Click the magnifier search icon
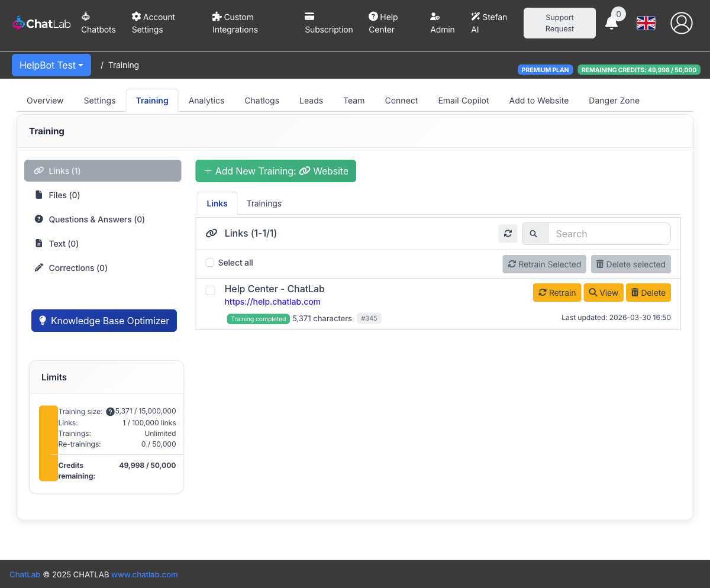Image resolution: width=710 pixels, height=588 pixels. [x=534, y=234]
